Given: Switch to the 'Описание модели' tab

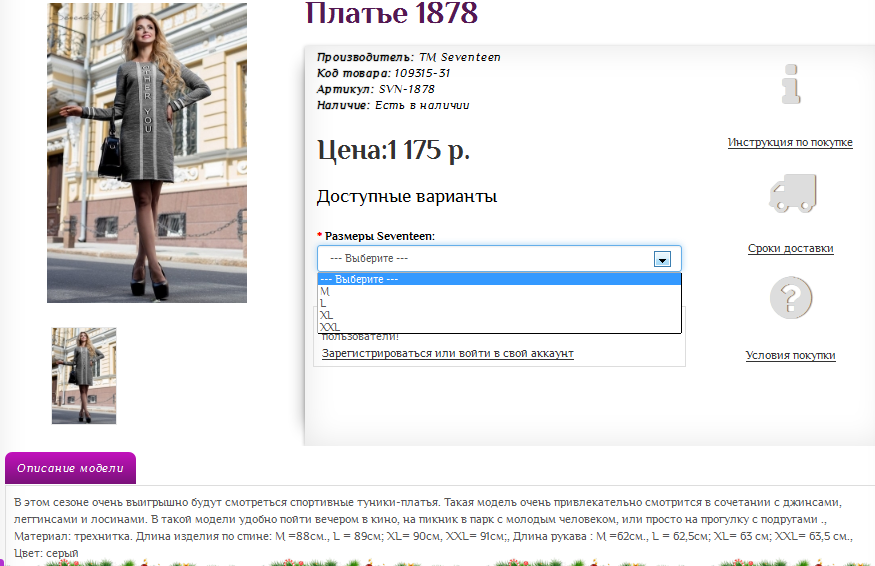Looking at the screenshot, I should (70, 468).
